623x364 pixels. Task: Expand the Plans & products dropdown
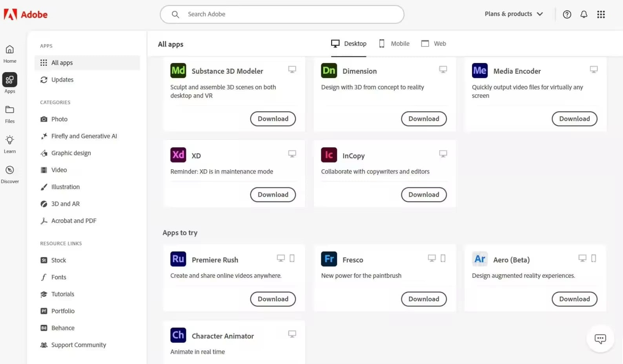pyautogui.click(x=514, y=14)
